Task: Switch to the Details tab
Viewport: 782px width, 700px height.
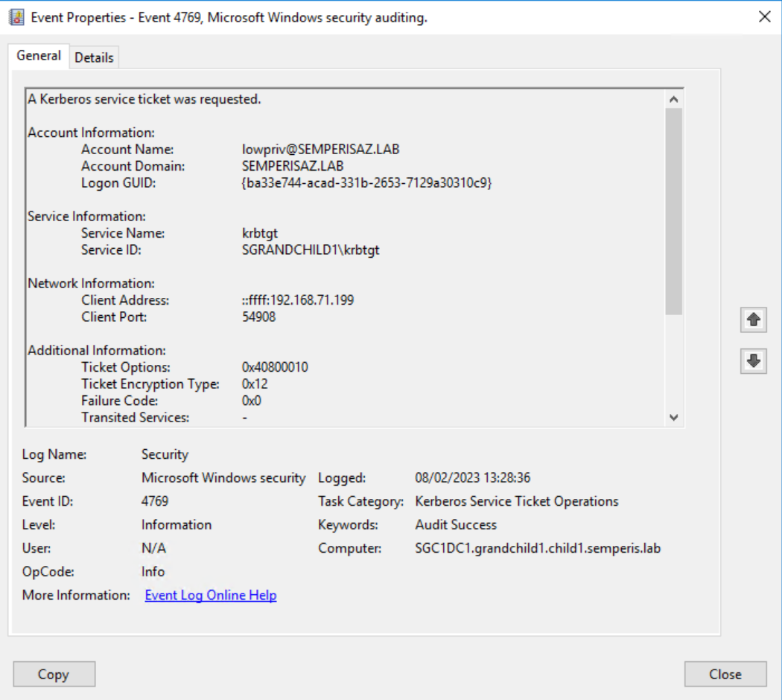Action: point(94,57)
